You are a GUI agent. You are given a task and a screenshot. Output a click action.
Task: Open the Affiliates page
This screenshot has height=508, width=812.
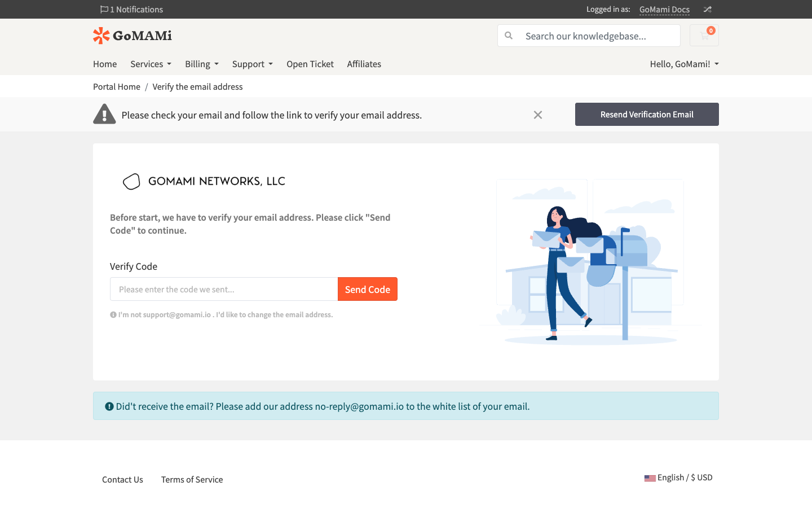(364, 64)
